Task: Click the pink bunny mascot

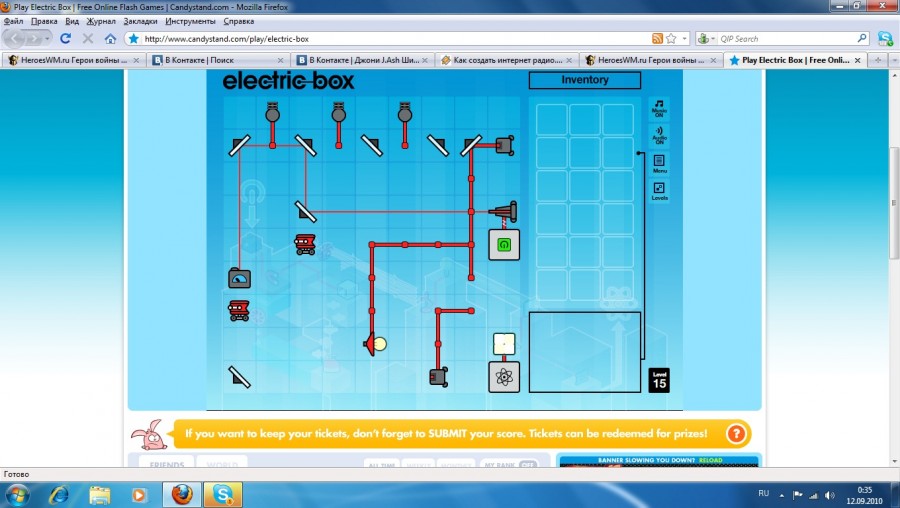Action: pyautogui.click(x=149, y=435)
